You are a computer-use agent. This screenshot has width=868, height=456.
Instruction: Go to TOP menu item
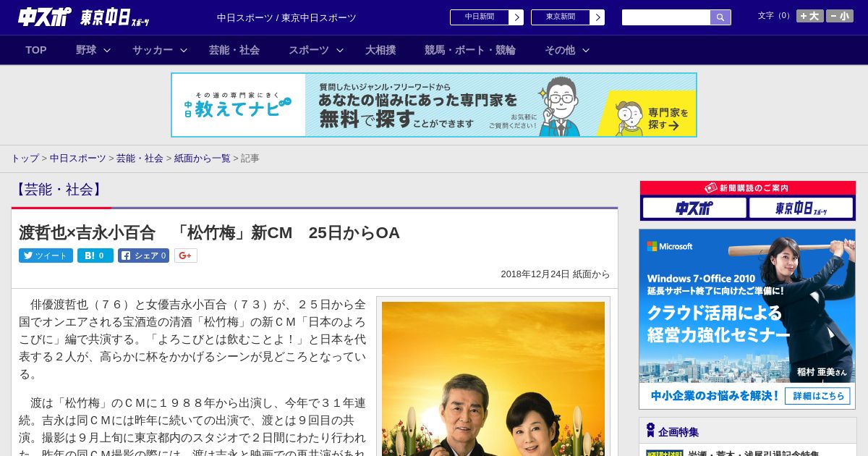[36, 50]
